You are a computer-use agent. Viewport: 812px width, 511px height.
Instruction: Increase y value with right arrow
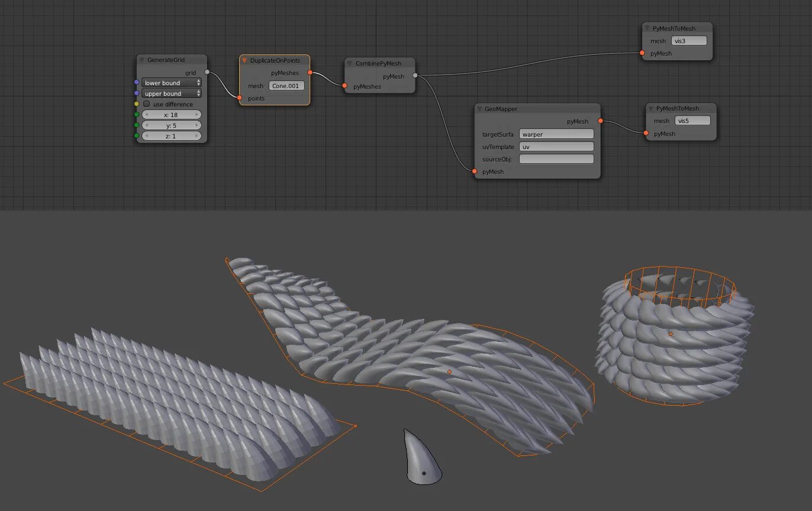197,125
